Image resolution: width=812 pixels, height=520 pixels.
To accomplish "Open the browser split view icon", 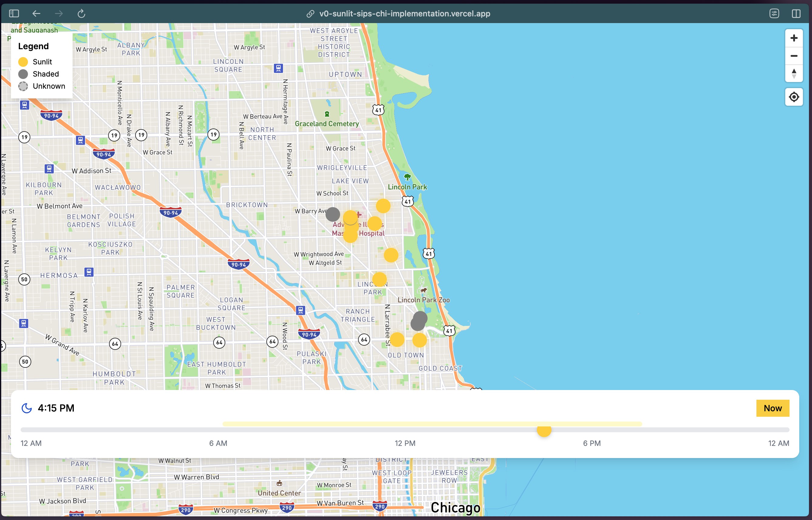I will (796, 13).
